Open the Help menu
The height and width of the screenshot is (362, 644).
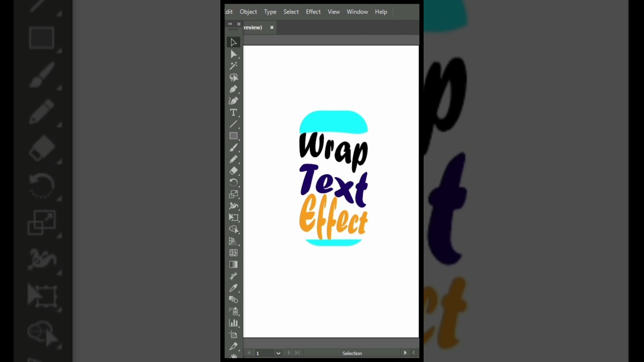[381, 12]
